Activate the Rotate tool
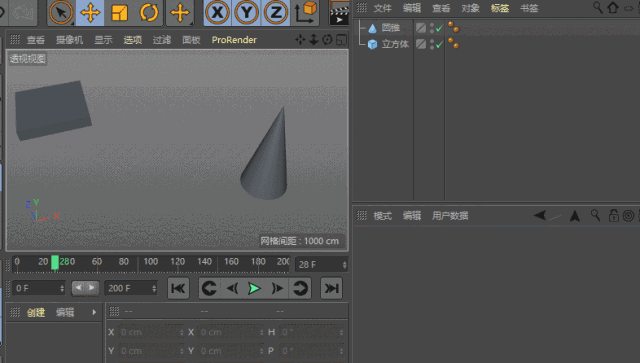The height and width of the screenshot is (363, 640). pyautogui.click(x=149, y=12)
